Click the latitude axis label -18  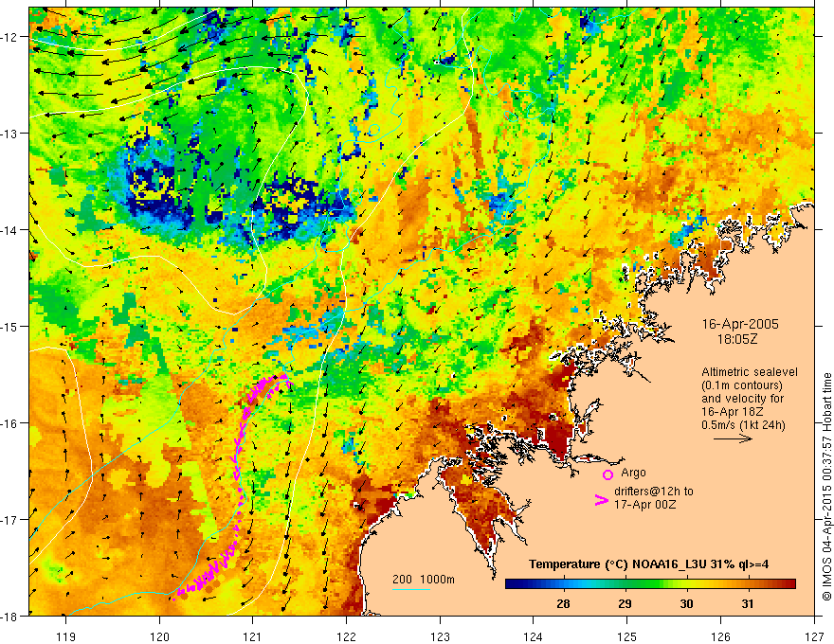[9, 616]
